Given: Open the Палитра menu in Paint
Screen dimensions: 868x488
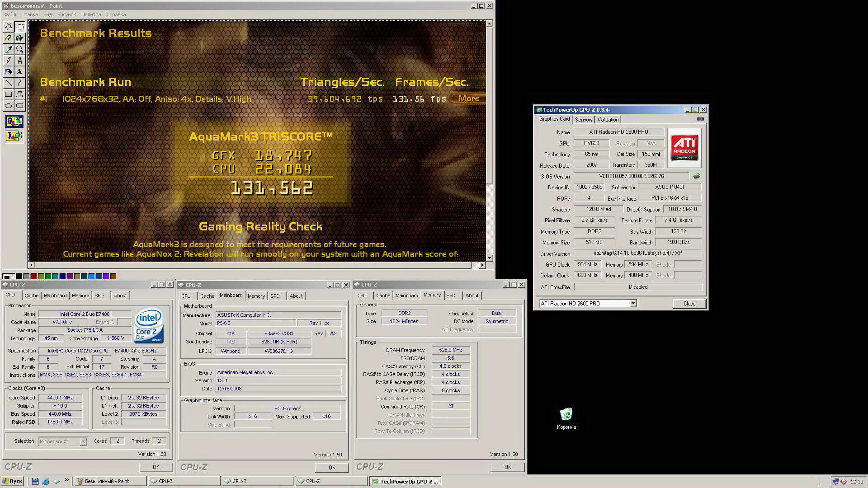Looking at the screenshot, I should point(91,14).
